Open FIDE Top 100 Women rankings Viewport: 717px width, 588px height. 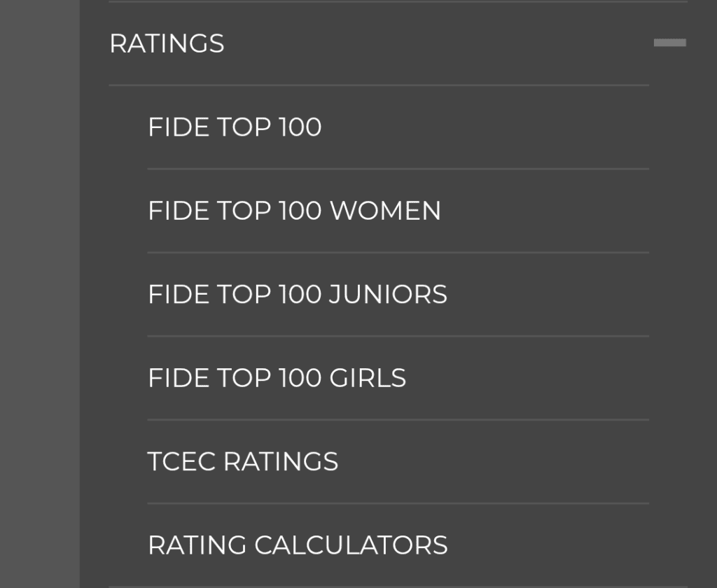point(294,211)
